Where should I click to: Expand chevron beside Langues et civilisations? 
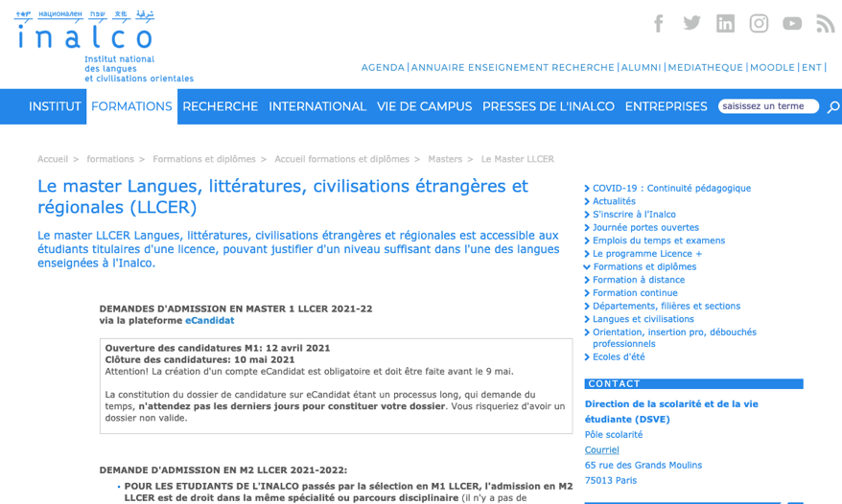coord(586,319)
